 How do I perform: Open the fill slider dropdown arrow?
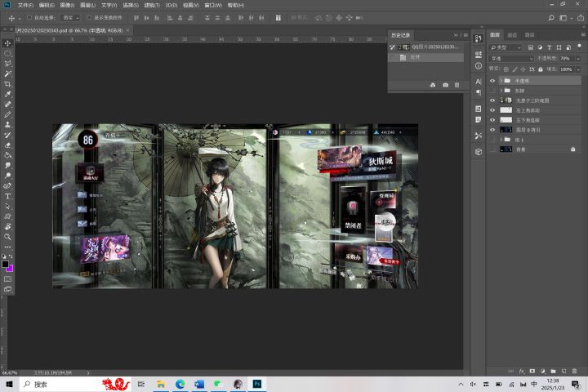(578, 69)
